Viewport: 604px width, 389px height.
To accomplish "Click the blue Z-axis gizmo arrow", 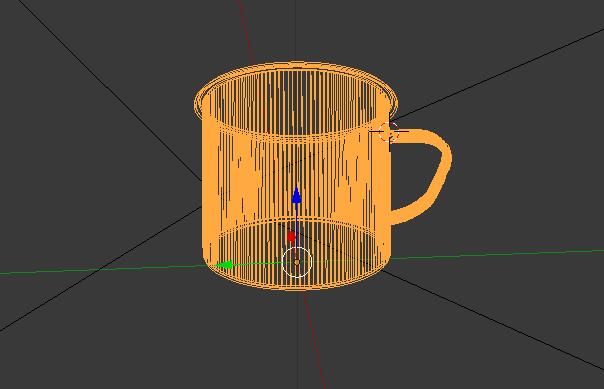I will [x=296, y=194].
